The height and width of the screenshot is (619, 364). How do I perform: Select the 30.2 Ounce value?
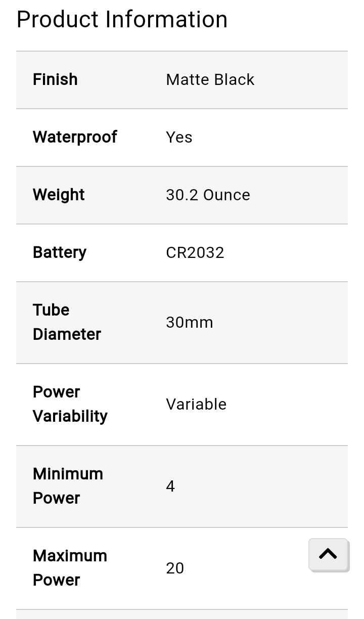pos(208,195)
